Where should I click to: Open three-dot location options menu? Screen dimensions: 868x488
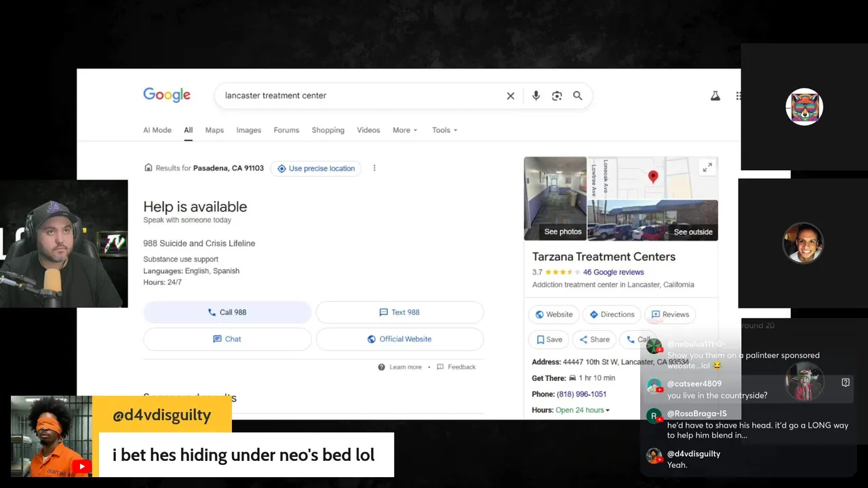pos(374,168)
